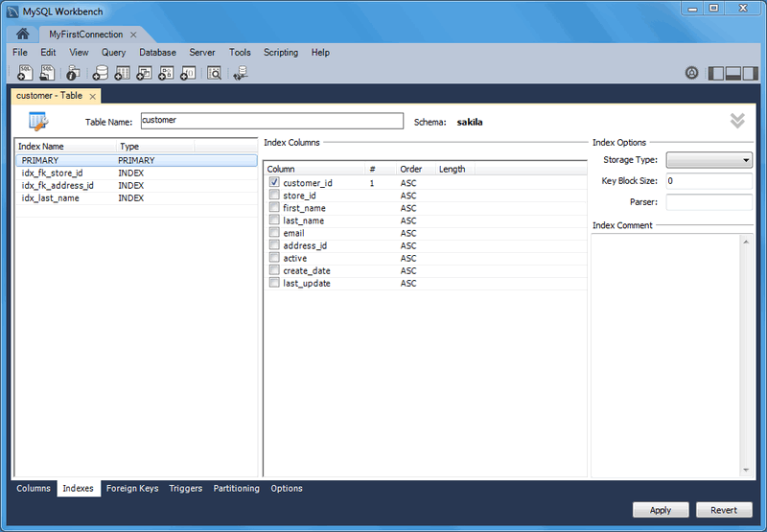Click the Apply button

pos(660,510)
